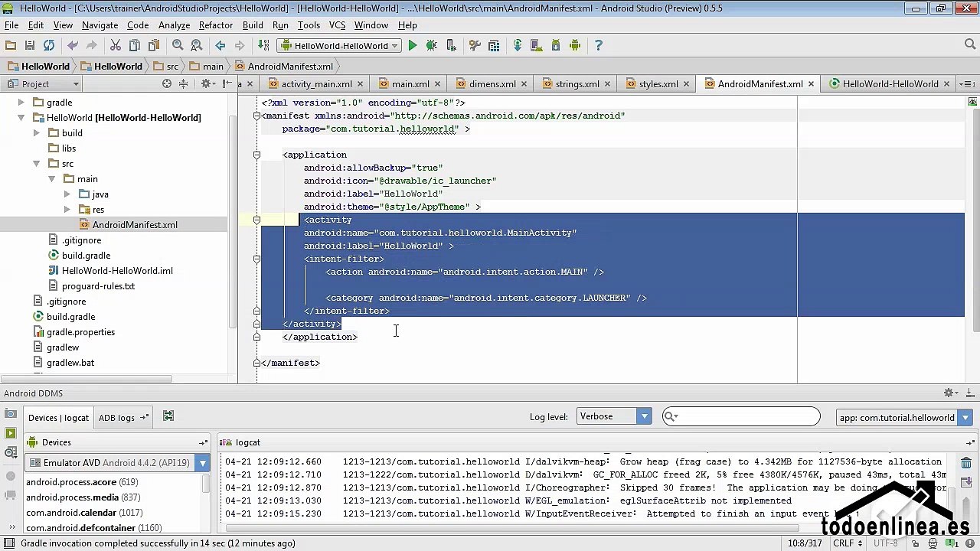Click the scroll from source target icon

[x=167, y=84]
